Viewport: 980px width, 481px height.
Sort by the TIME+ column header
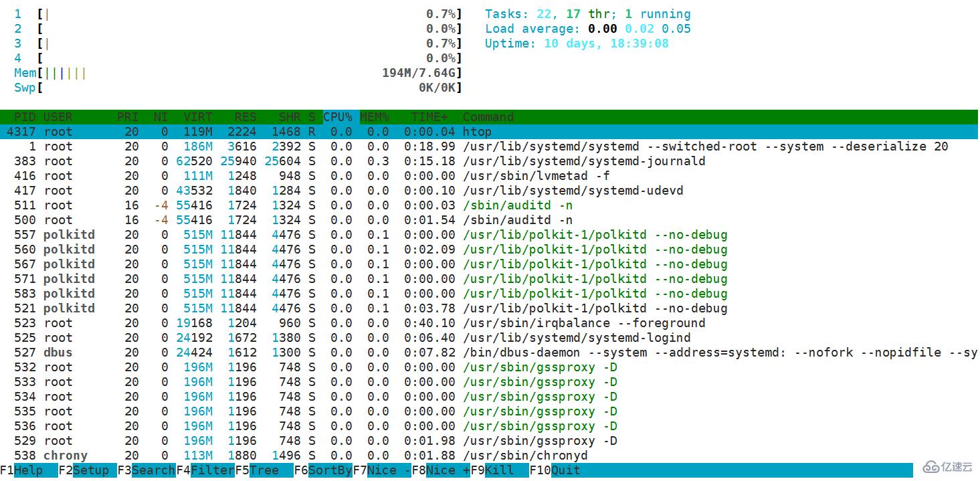click(x=429, y=117)
